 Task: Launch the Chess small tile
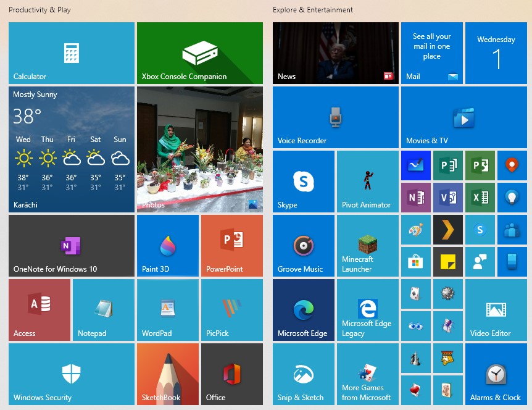tap(416, 358)
